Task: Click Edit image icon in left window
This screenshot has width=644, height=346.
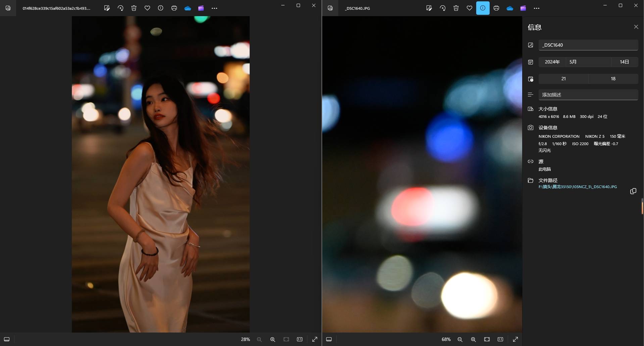Action: click(107, 8)
